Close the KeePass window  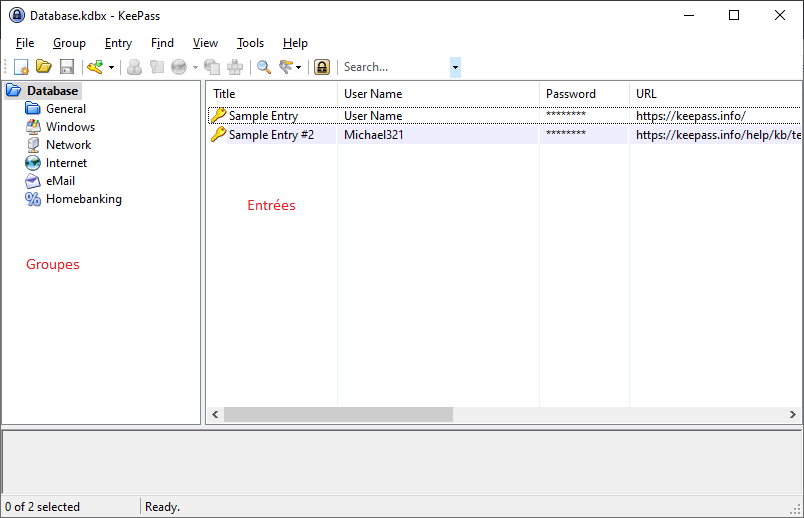(x=780, y=15)
